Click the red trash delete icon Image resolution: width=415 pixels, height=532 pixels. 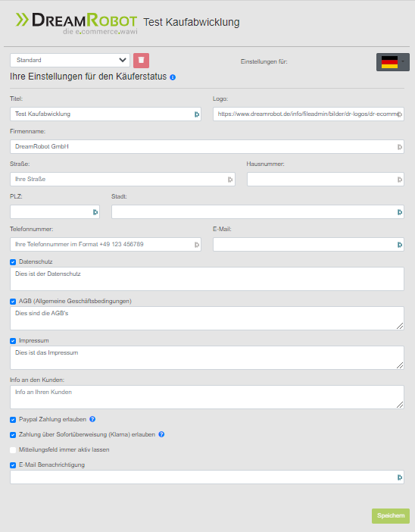141,61
